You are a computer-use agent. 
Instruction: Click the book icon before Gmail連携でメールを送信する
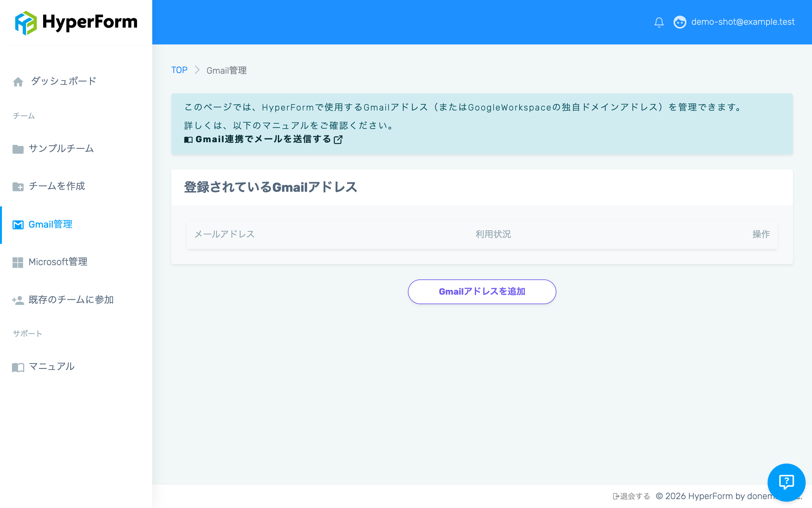(x=188, y=139)
